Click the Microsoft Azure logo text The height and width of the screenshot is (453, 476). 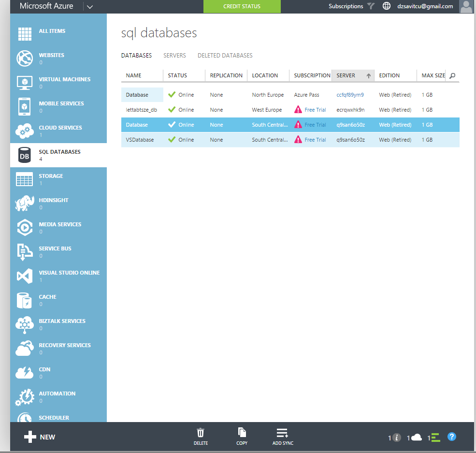point(46,6)
